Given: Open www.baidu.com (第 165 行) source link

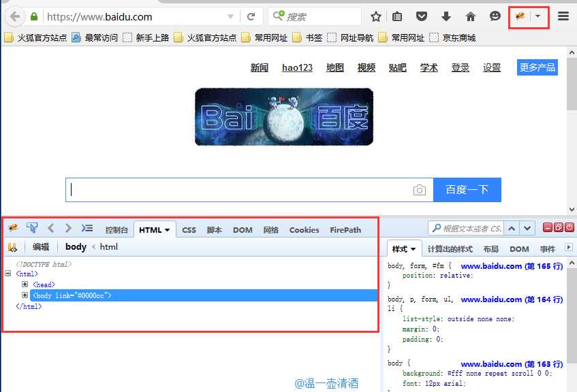Looking at the screenshot, I should [x=512, y=266].
